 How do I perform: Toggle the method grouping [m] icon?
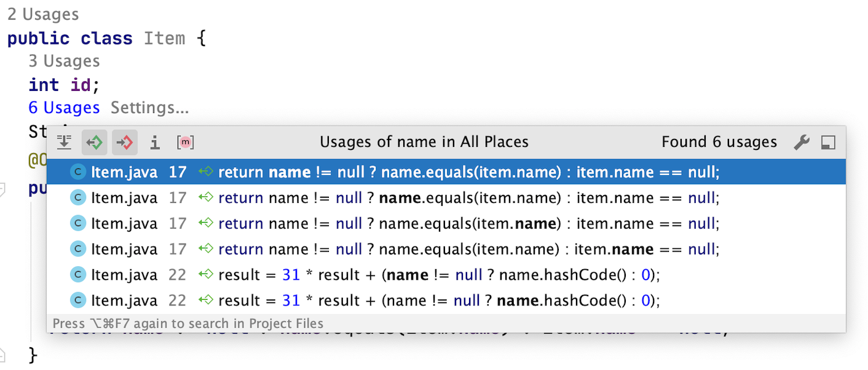coord(185,143)
